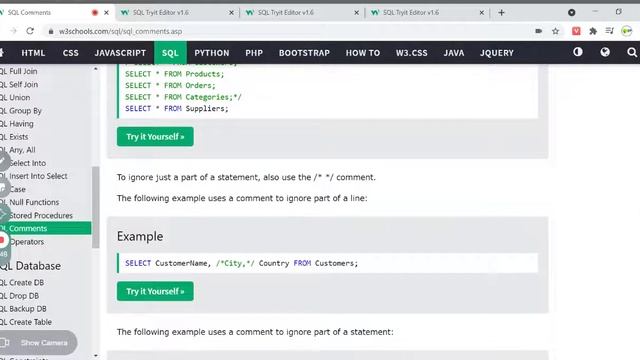
Task: Click Try it Yourself under CustomerName example
Action: [x=155, y=291]
